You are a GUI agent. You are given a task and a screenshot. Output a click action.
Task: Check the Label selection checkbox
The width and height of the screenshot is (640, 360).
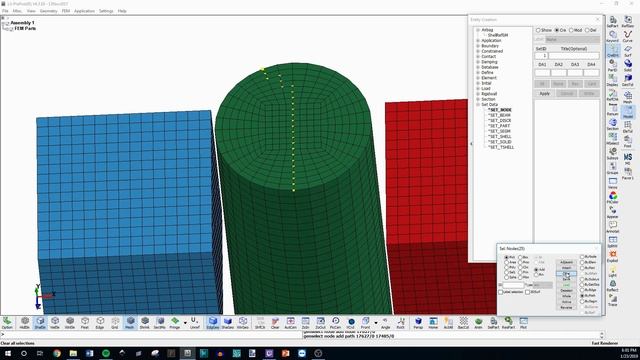500,292
